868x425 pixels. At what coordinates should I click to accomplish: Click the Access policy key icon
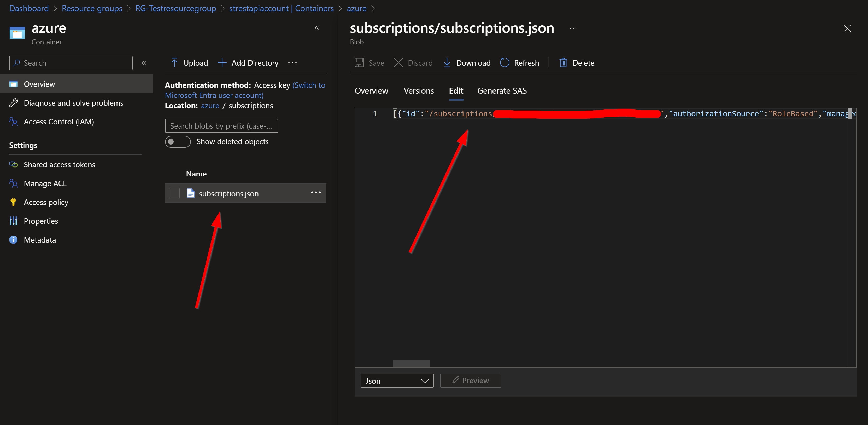pyautogui.click(x=14, y=202)
